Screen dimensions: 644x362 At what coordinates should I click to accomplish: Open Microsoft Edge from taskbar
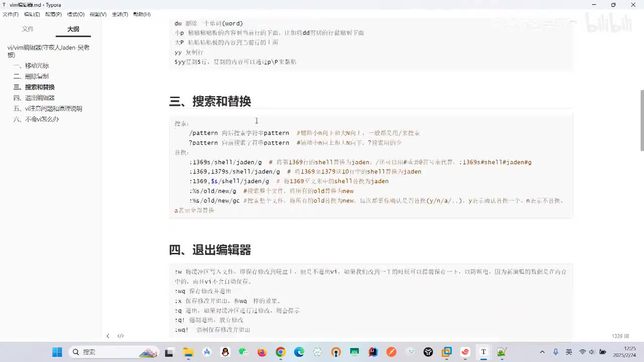(x=299, y=352)
